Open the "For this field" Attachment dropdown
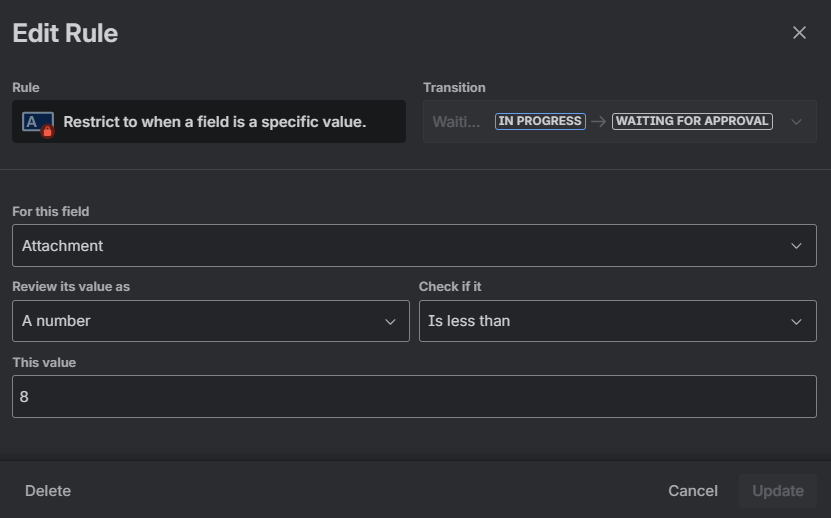Screen dimensions: 831x518 click(400, 246)
